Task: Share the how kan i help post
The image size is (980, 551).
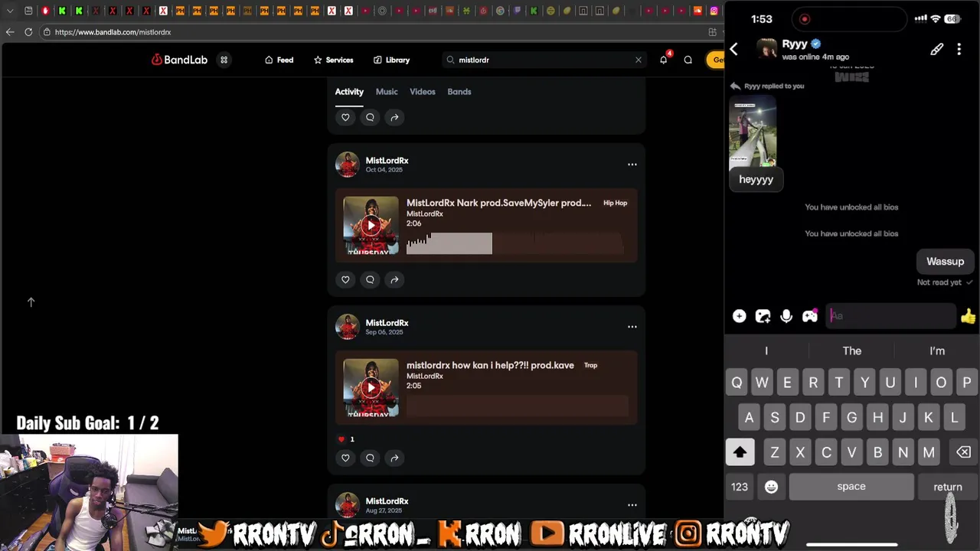Action: pyautogui.click(x=394, y=458)
